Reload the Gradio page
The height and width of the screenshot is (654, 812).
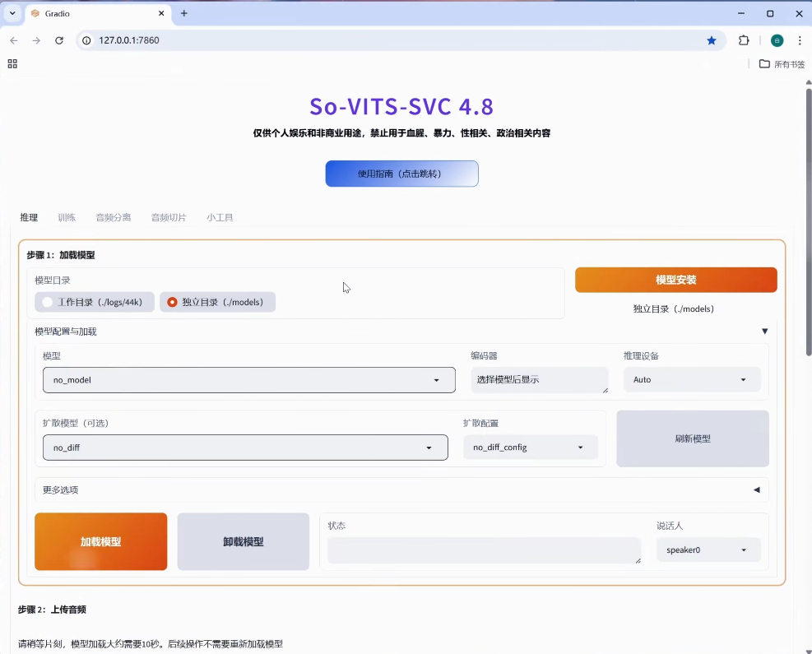(x=59, y=40)
